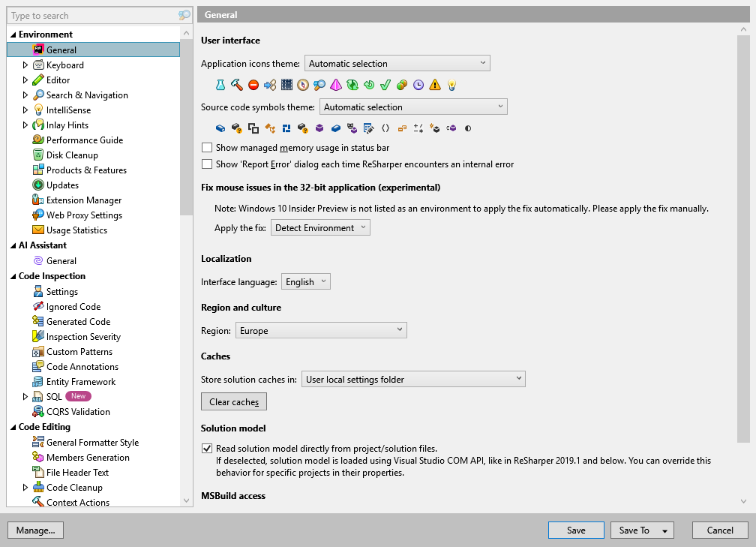Open the Region dropdown showing Europe

321,329
